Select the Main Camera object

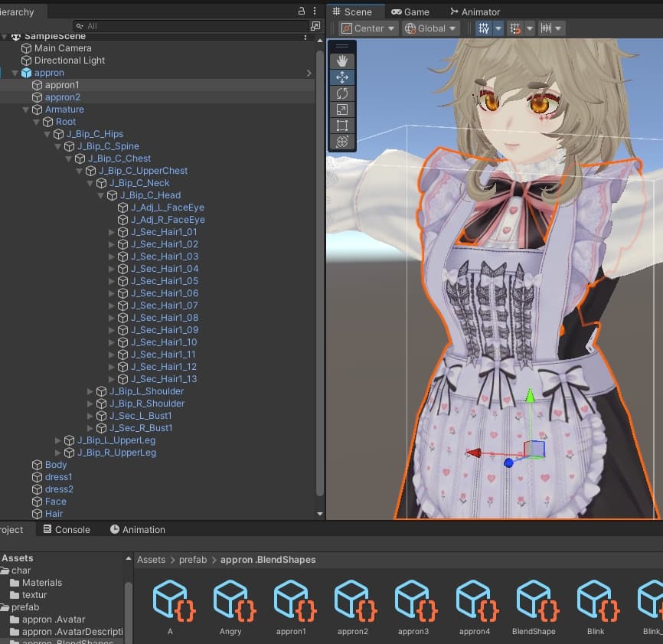coord(63,48)
